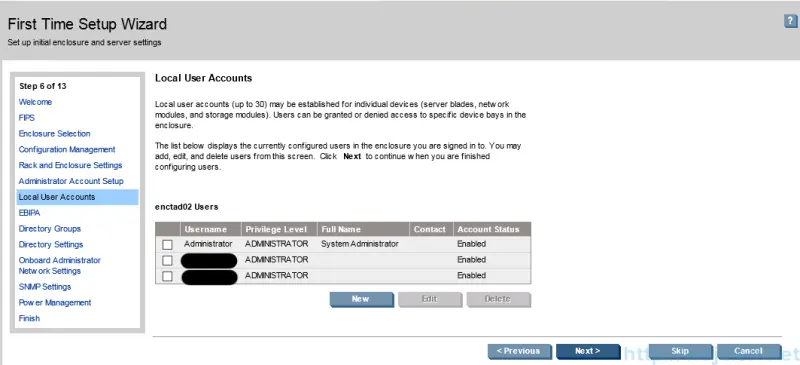The height and width of the screenshot is (365, 800).
Task: Check the Administrator user row checkbox
Action: click(x=167, y=245)
